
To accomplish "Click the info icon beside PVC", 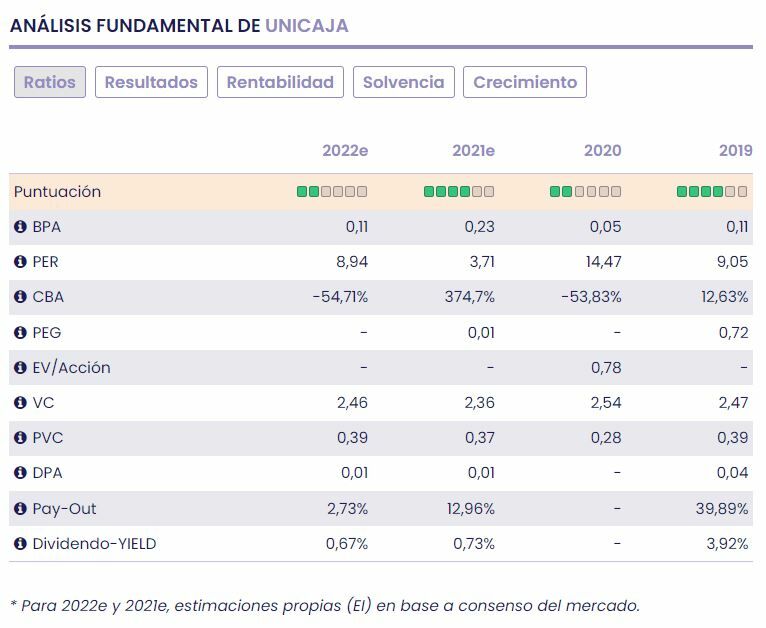I will point(20,438).
